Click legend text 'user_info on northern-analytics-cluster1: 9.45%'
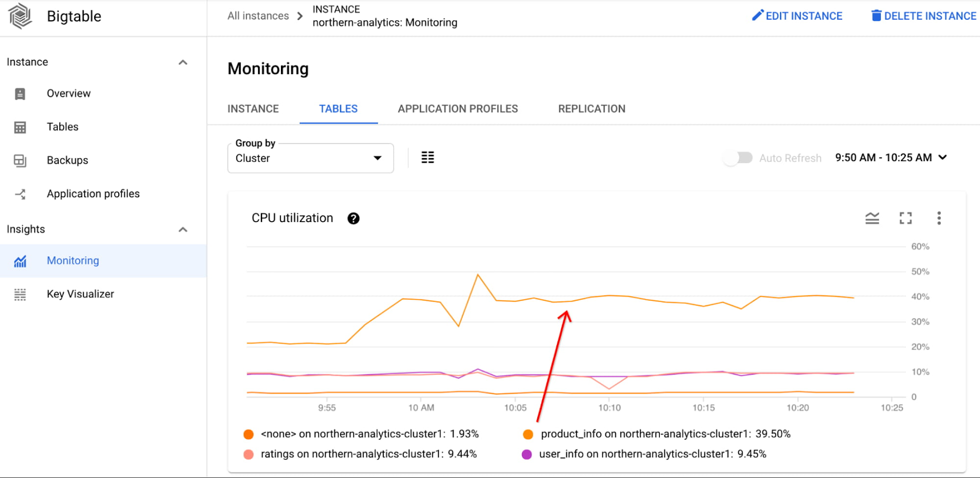 point(653,454)
